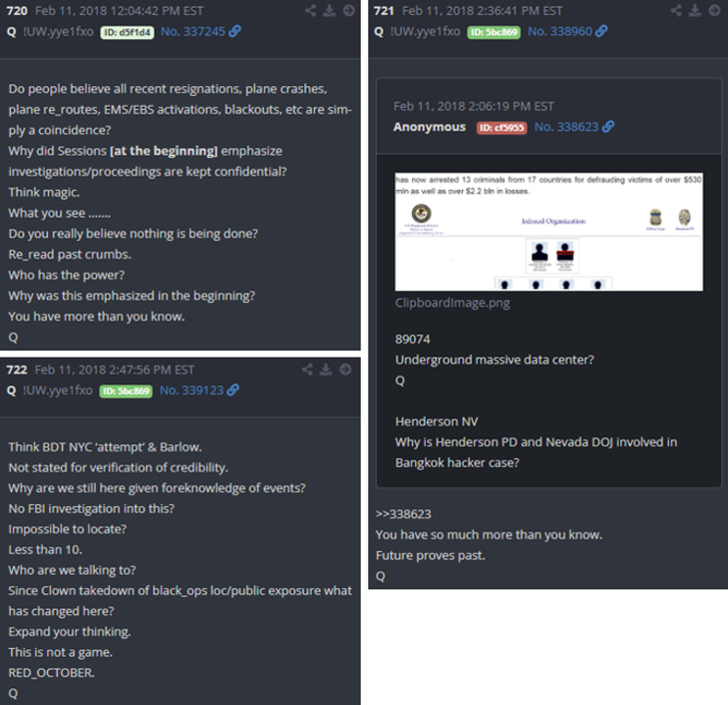Click the ID: d5f1d4 badge

click(x=128, y=32)
